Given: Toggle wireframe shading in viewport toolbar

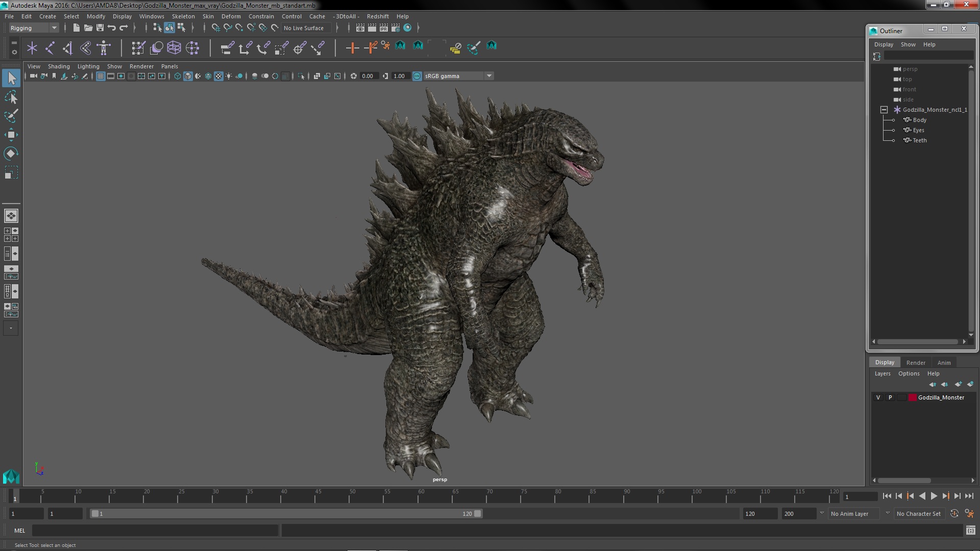Looking at the screenshot, I should tap(178, 76).
